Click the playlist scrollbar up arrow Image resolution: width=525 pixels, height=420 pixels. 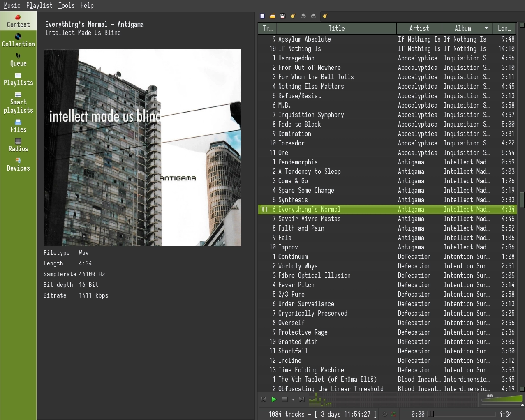coord(522,25)
